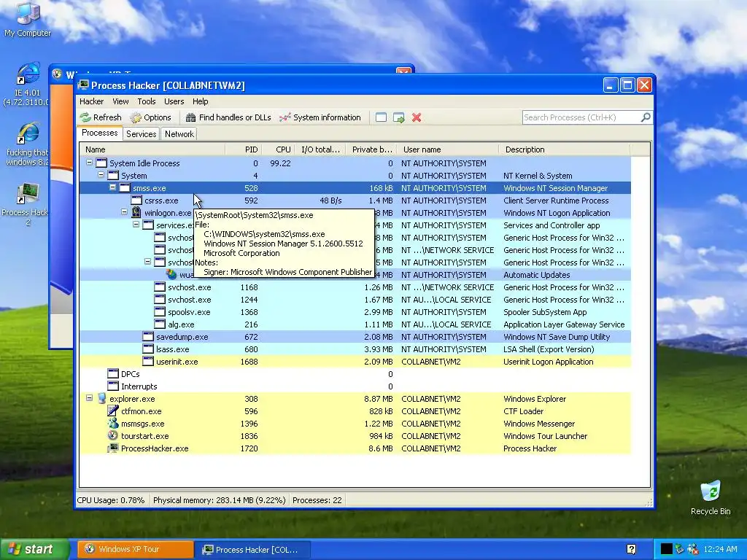Select the svchost.exe row with PID 1244
The width and height of the screenshot is (747, 560).
[355, 300]
